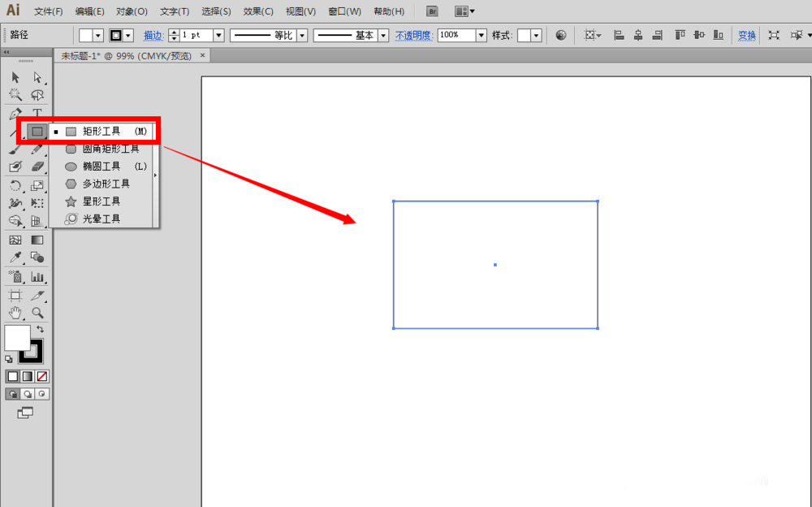Viewport: 812px width, 507px height.
Task: Open the 对象(O) menu
Action: point(132,11)
